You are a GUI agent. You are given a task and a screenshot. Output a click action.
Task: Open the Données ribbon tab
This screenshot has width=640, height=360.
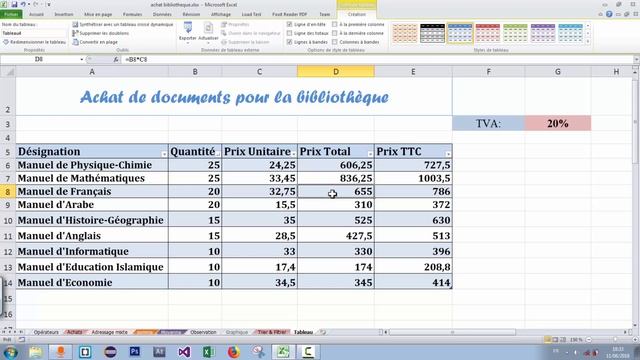coord(162,14)
